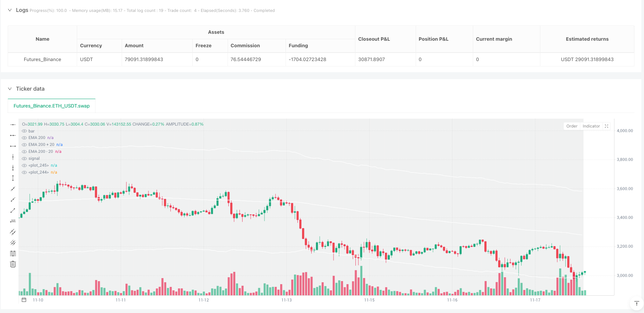Select the diagonal ray line tool
Screen dimensions: 644x313
point(13,200)
